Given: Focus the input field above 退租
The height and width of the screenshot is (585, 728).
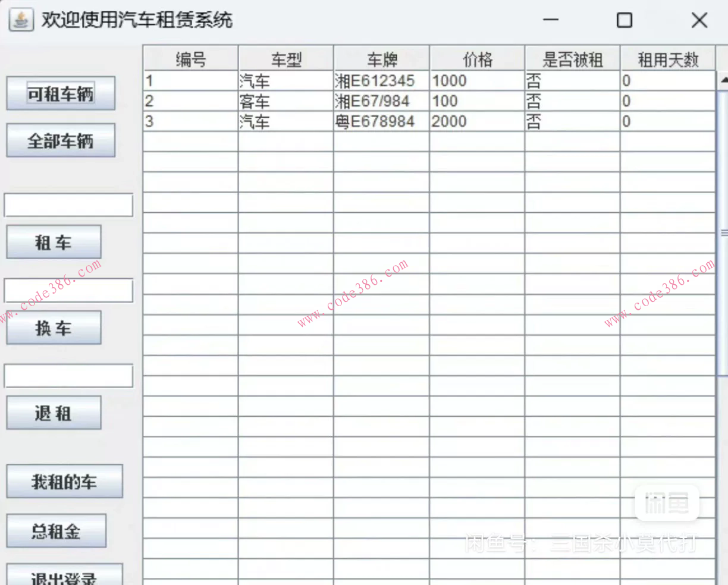Looking at the screenshot, I should pos(68,376).
